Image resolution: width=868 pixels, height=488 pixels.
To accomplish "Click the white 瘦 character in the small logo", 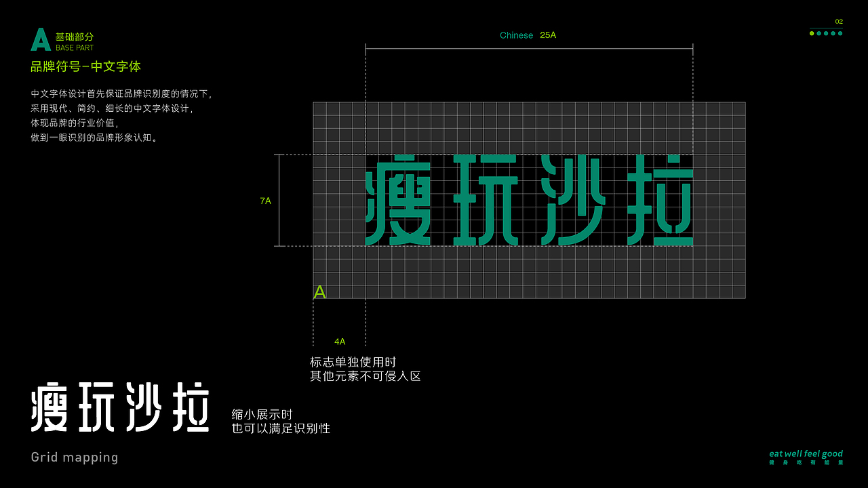I will (51, 407).
